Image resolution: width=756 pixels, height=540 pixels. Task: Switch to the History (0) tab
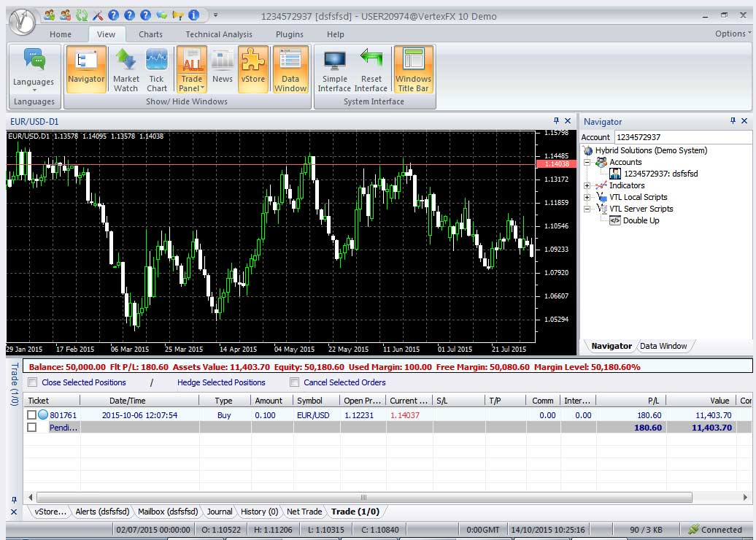[259, 512]
